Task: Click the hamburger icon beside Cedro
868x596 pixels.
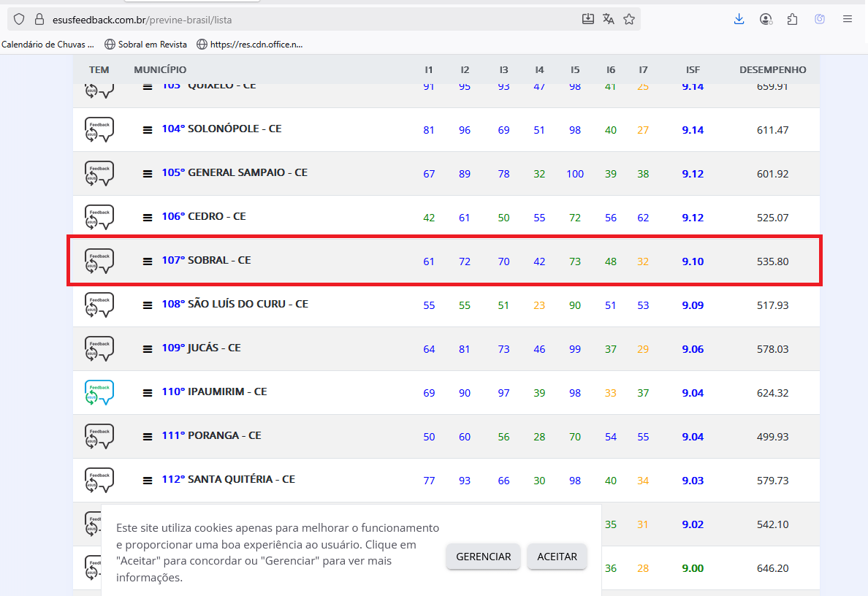Action: click(148, 218)
